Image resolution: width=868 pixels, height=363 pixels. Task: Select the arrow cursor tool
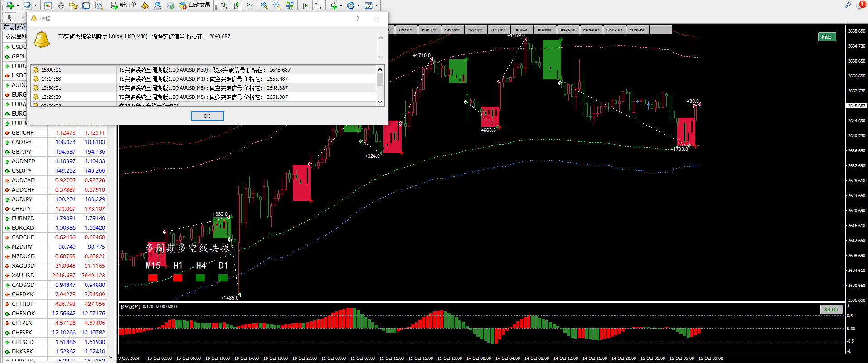click(10, 18)
